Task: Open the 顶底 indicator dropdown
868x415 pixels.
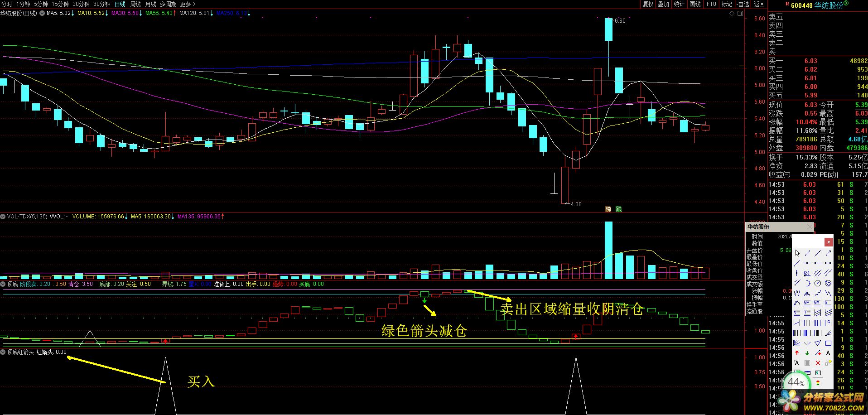Action: 3,284
